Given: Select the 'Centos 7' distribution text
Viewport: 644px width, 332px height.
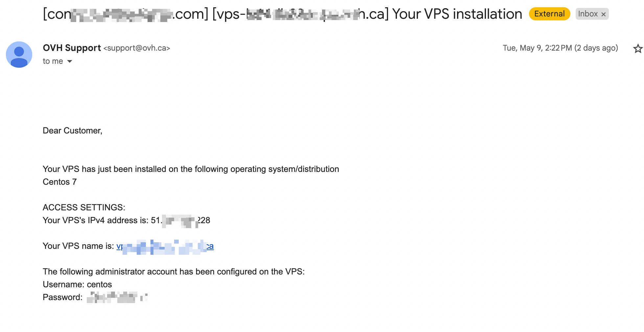Looking at the screenshot, I should (60, 182).
